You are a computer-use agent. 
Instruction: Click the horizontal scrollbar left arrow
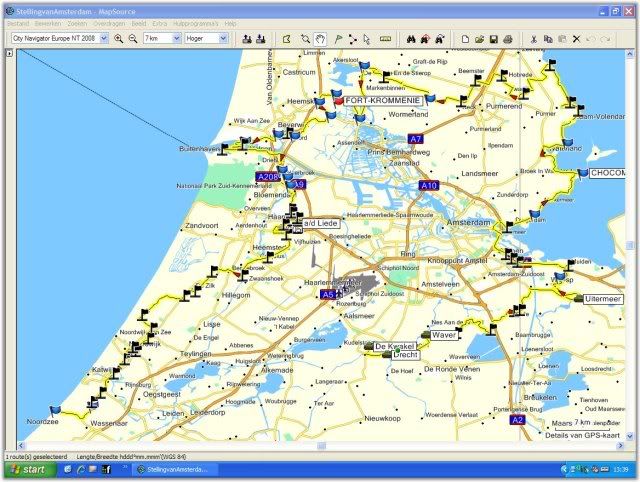[21, 446]
